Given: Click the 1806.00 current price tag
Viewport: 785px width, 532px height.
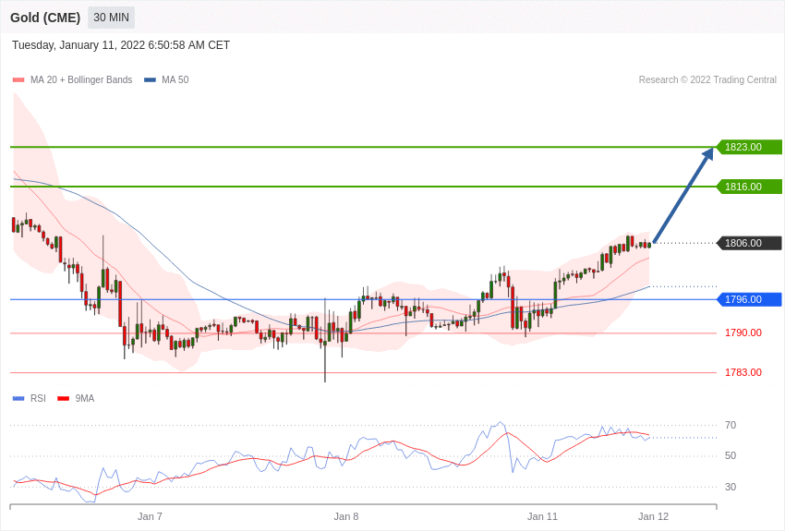Looking at the screenshot, I should click(750, 243).
